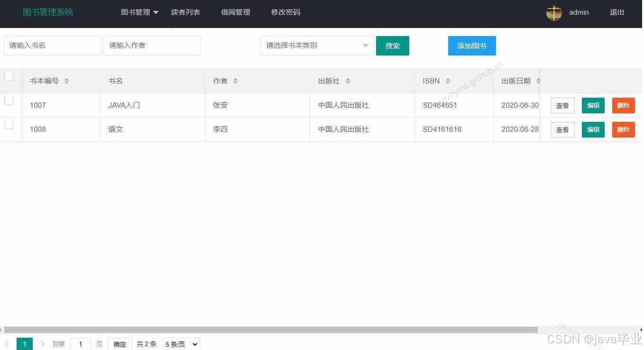Click 确定 page jump button
This screenshot has height=350, width=644.
pyautogui.click(x=120, y=344)
